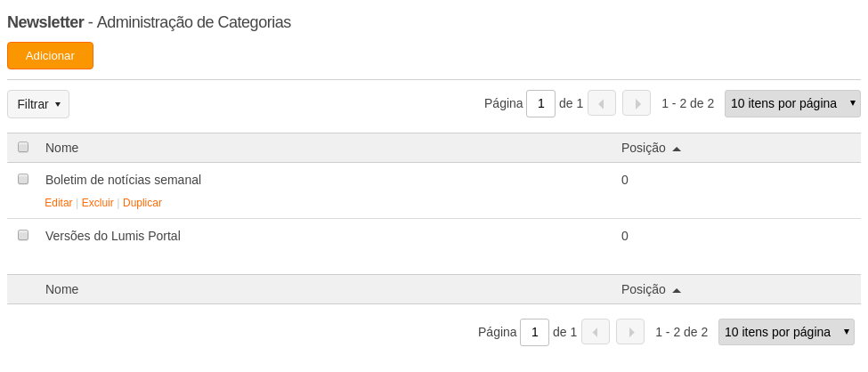Click the orange Adicionar button

[x=51, y=56]
